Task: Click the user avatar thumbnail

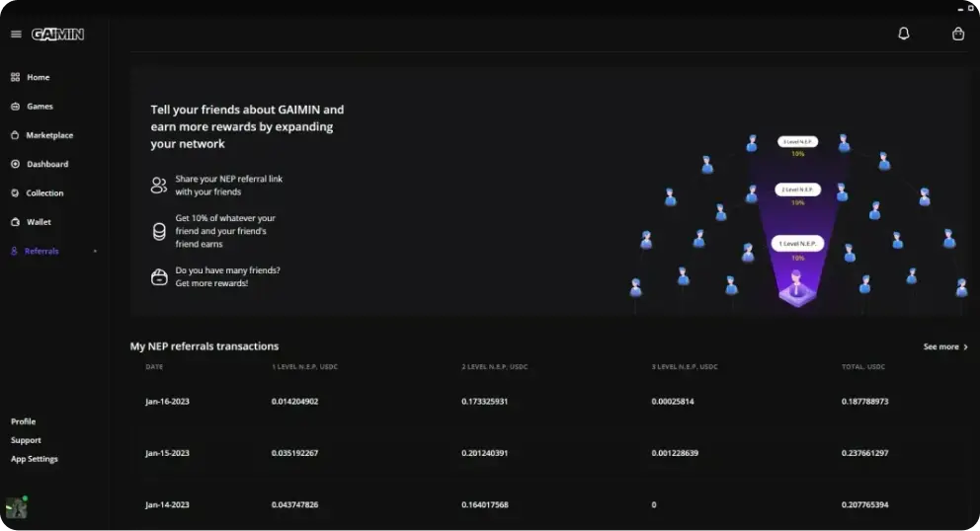Action: 16,508
